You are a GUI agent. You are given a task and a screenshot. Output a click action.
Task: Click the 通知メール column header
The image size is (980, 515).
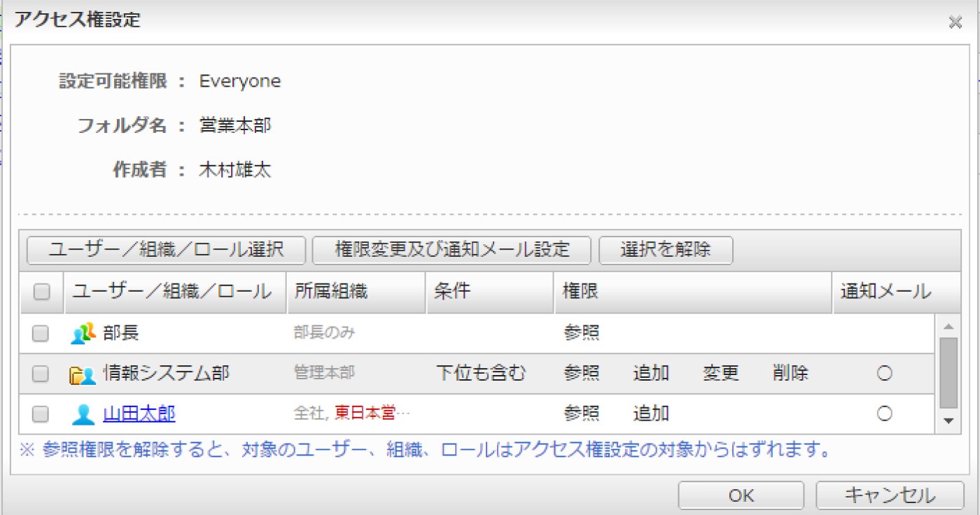(896, 292)
